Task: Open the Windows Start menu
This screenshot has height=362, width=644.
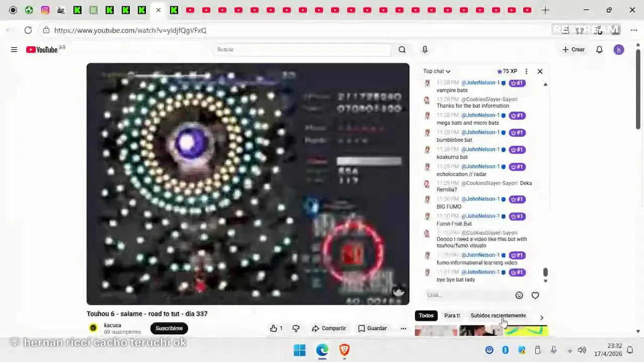Action: click(x=299, y=350)
